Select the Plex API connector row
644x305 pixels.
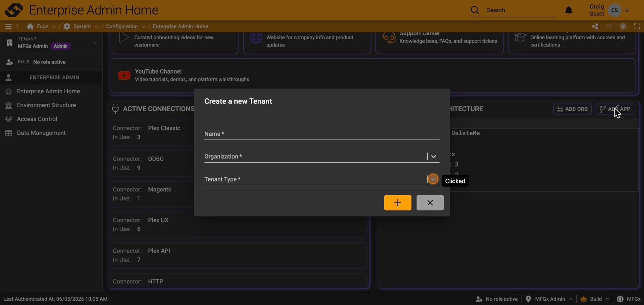(x=239, y=255)
